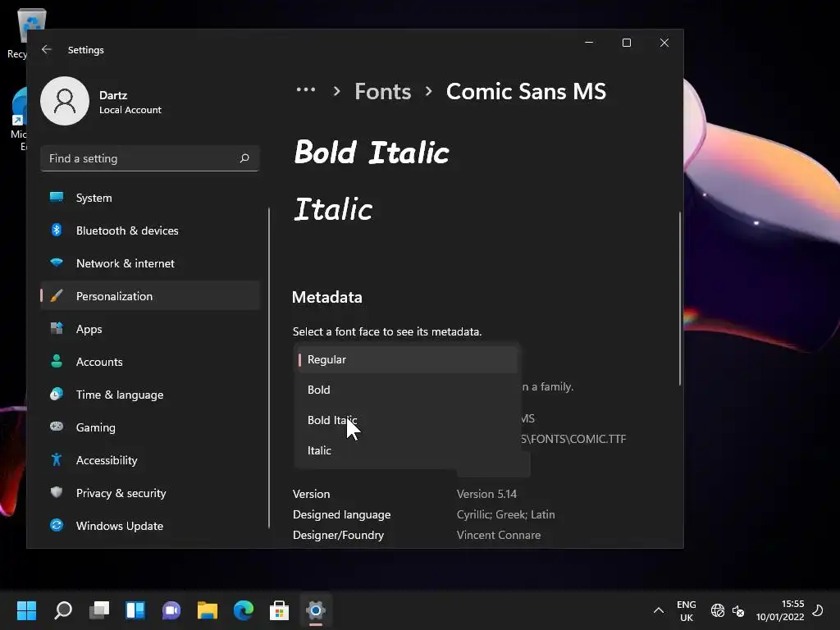
Task: Click the Gaming controller icon
Action: 57,427
